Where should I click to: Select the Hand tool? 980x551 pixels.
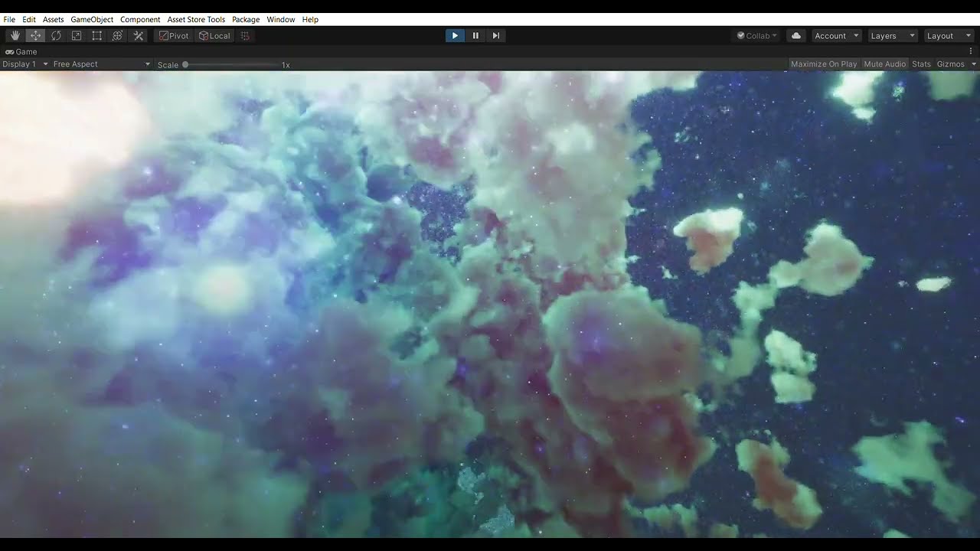(15, 36)
